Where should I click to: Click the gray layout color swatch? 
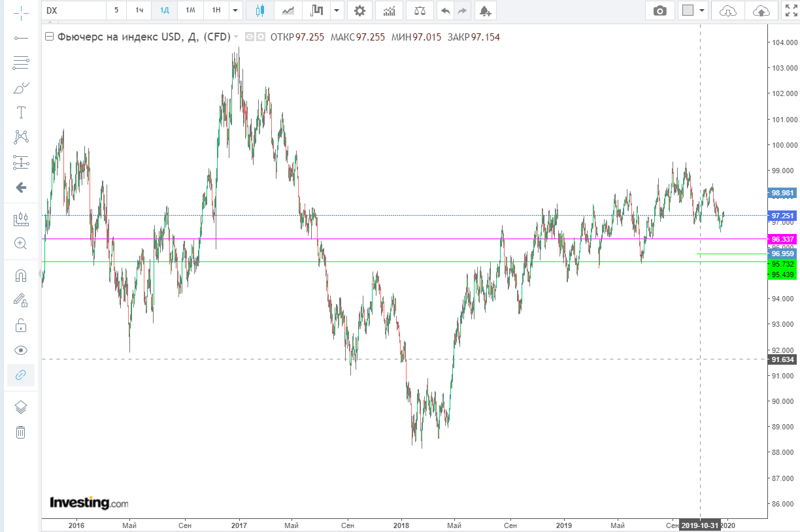click(x=688, y=10)
